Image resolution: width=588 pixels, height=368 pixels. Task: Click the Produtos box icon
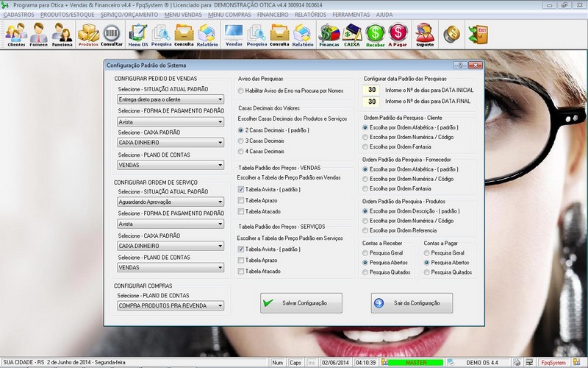click(x=88, y=34)
